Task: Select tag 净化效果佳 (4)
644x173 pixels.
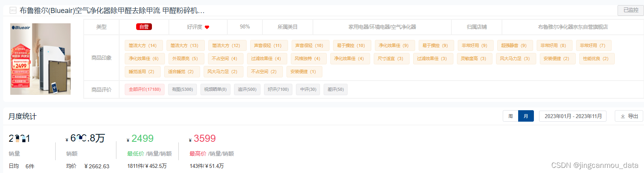Action: coord(349,58)
